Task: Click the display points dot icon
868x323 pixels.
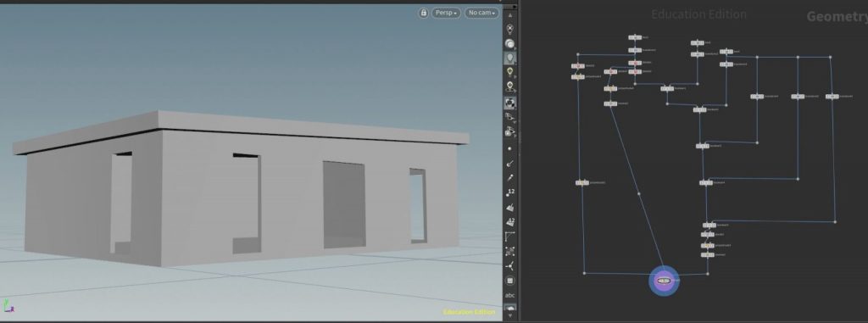Action: pos(510,148)
